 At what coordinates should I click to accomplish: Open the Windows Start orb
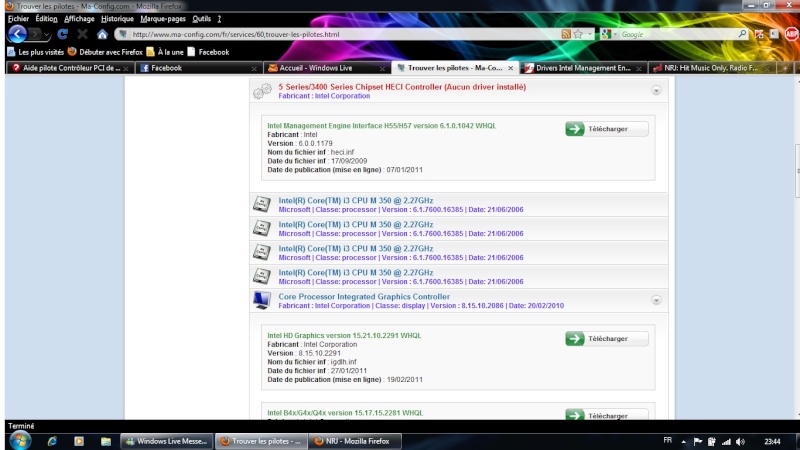[x=19, y=441]
